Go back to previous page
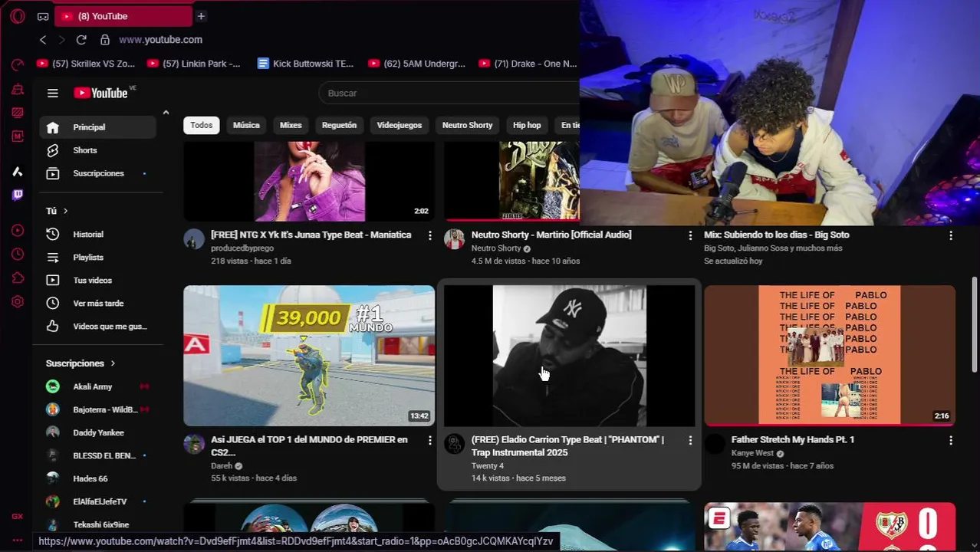The image size is (980, 552). tap(43, 40)
